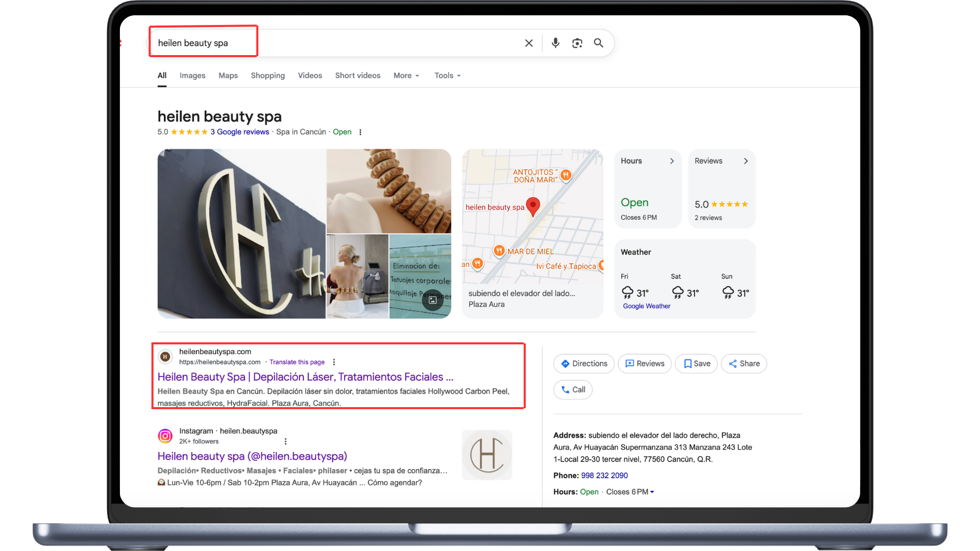
Task: Click the microphone icon for voice search
Action: click(x=555, y=43)
